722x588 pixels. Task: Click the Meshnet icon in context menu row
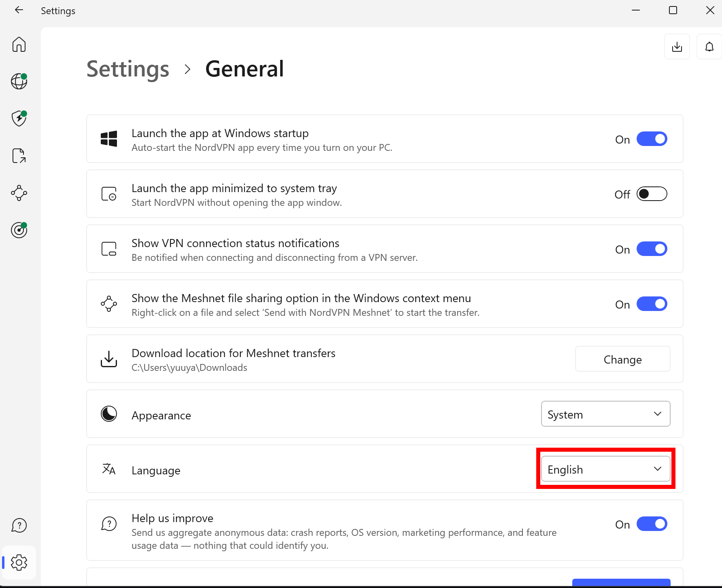(x=109, y=304)
